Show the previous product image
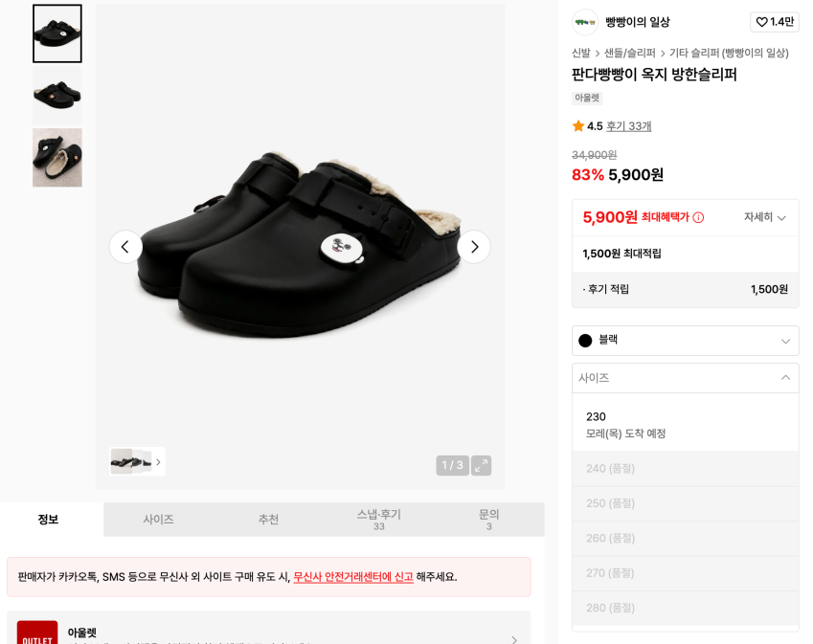Screen dimensions: 813x644 (125, 247)
